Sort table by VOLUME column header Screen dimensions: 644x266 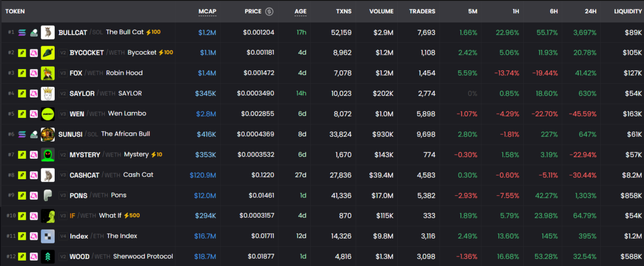(x=381, y=11)
